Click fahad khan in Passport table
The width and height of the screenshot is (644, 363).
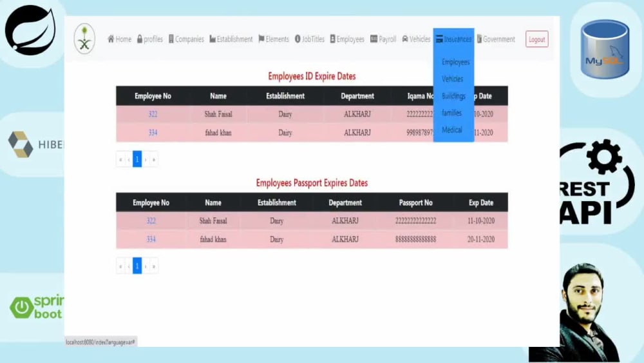(213, 239)
